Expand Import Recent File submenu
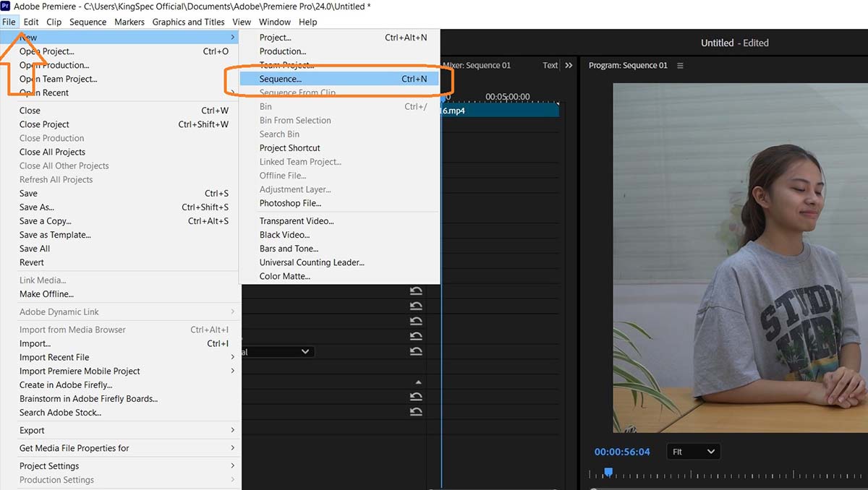This screenshot has height=490, width=868. coord(129,358)
